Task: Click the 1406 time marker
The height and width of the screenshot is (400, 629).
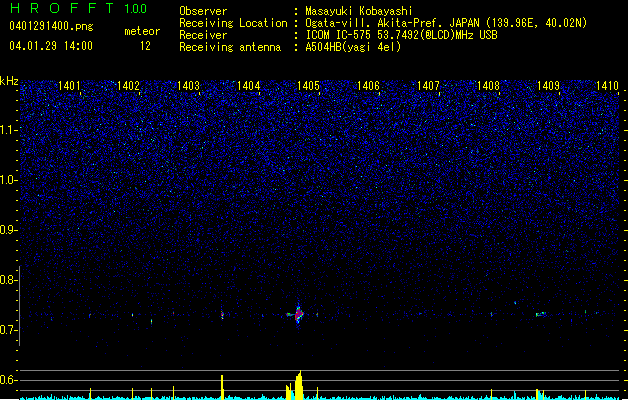Action: click(368, 86)
